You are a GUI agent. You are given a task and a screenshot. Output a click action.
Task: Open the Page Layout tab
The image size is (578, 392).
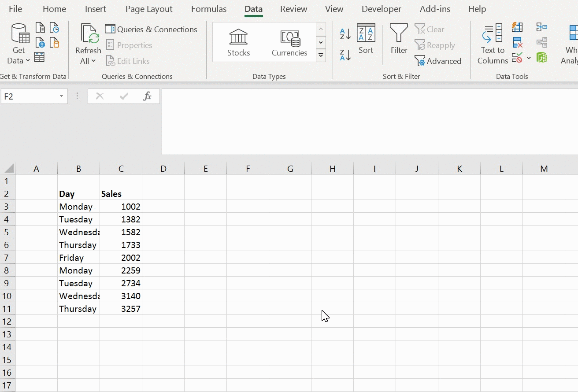[x=149, y=9]
